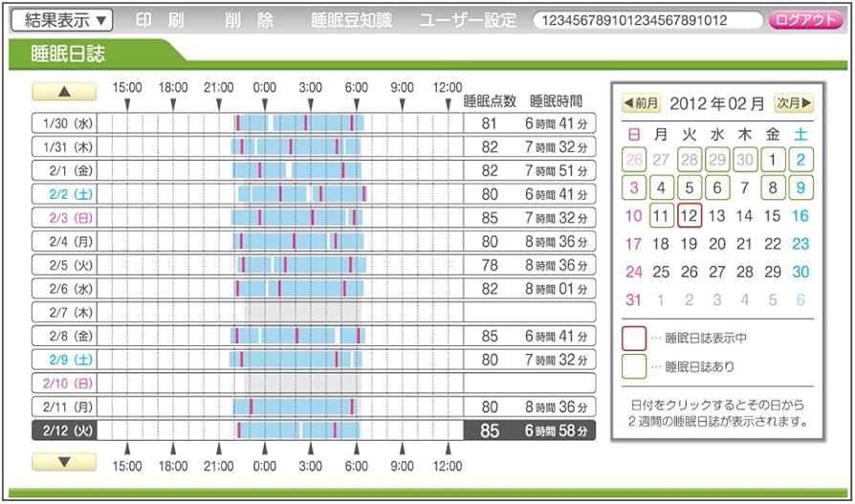The height and width of the screenshot is (504, 855).
Task: Click the 睡眠日誌 section tab
Action: (x=68, y=54)
